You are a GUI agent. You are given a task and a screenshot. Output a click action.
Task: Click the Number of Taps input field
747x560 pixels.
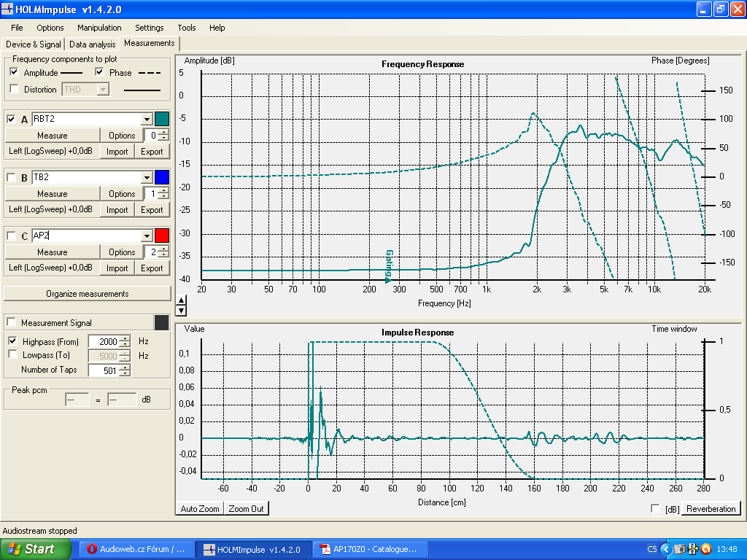pos(104,370)
